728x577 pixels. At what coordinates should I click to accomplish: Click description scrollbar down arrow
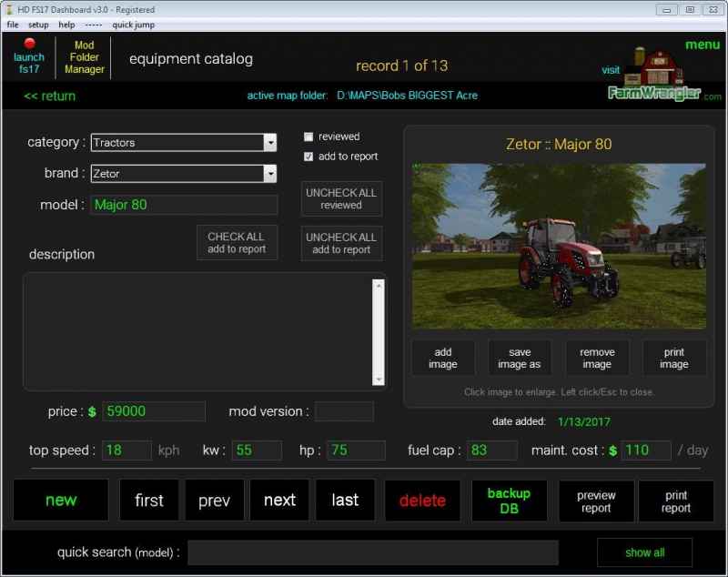point(379,380)
